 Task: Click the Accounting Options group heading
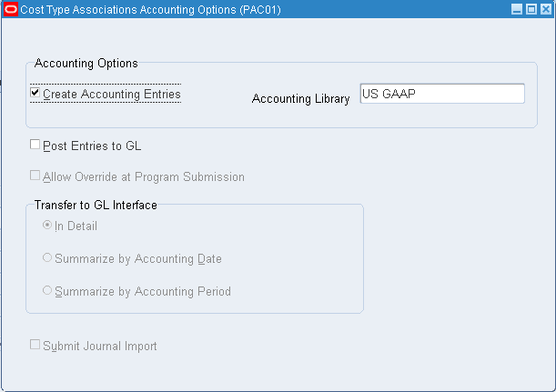pos(86,64)
